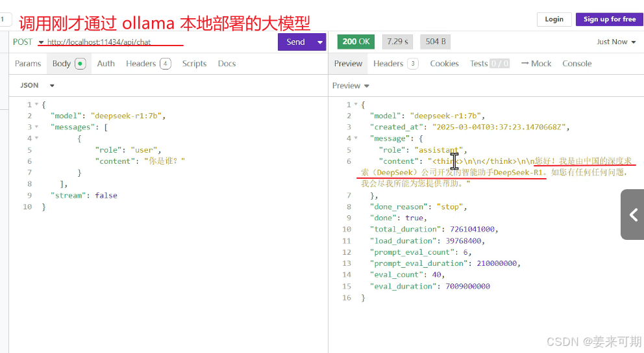Click the eval_duration value 7009000000
This screenshot has width=644, height=353.
point(468,286)
